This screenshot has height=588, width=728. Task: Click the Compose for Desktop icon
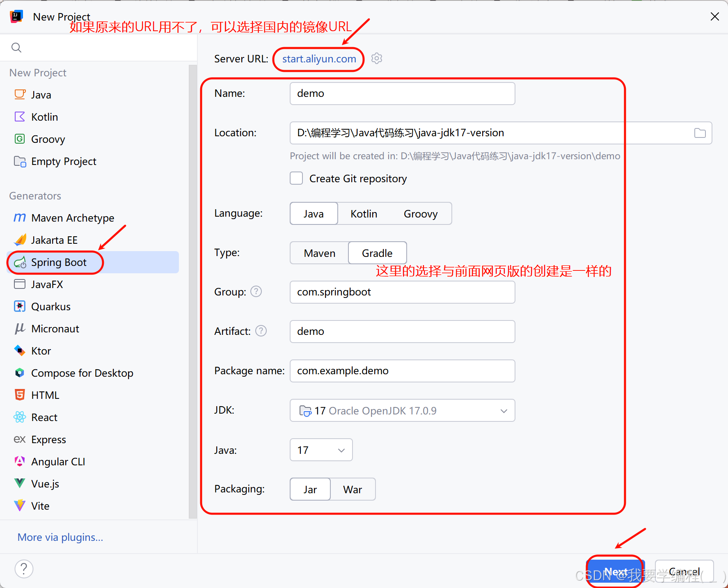[x=20, y=373]
